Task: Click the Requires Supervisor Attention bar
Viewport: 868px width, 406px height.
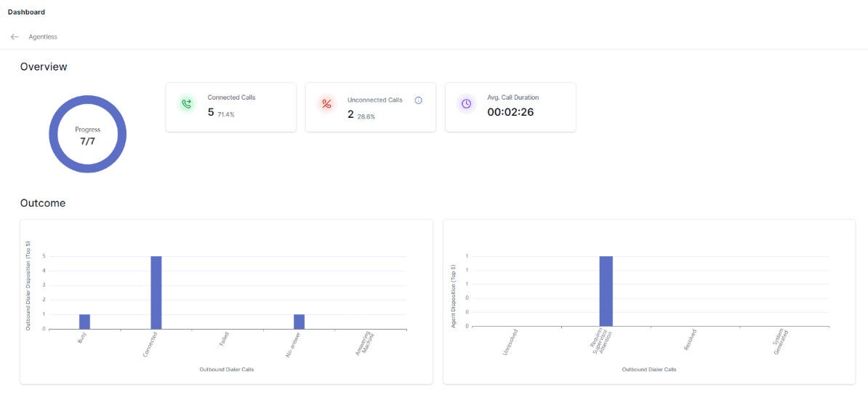Action: point(606,291)
